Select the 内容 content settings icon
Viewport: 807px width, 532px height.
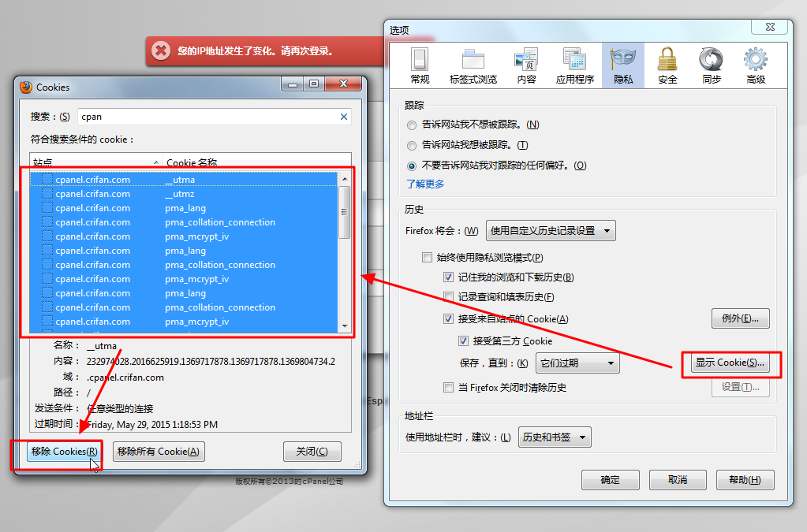[526, 65]
